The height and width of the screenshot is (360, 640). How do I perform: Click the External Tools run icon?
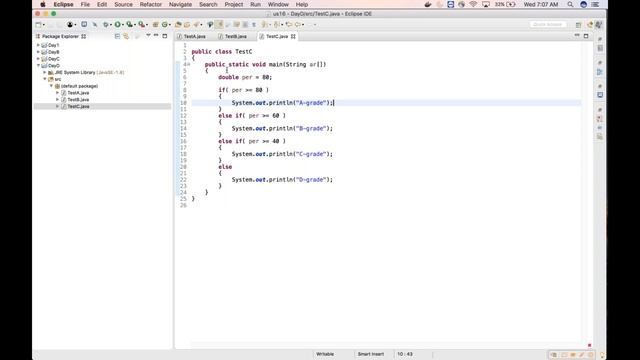click(x=141, y=24)
